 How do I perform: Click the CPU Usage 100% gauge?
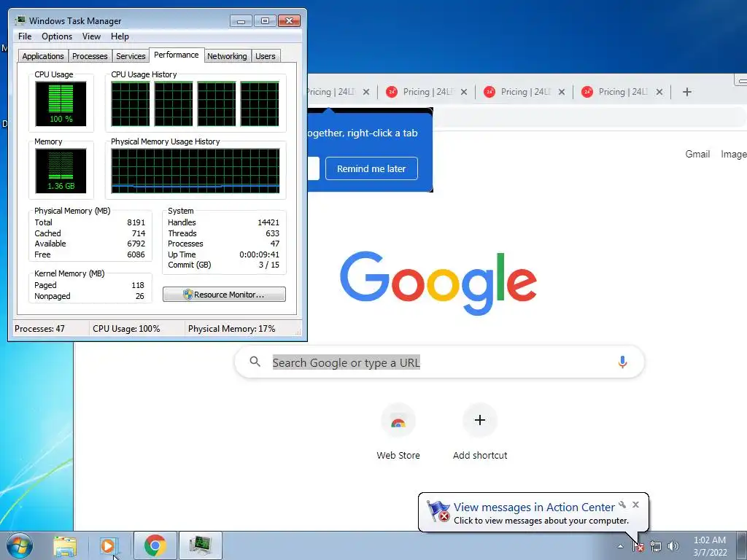click(61, 104)
